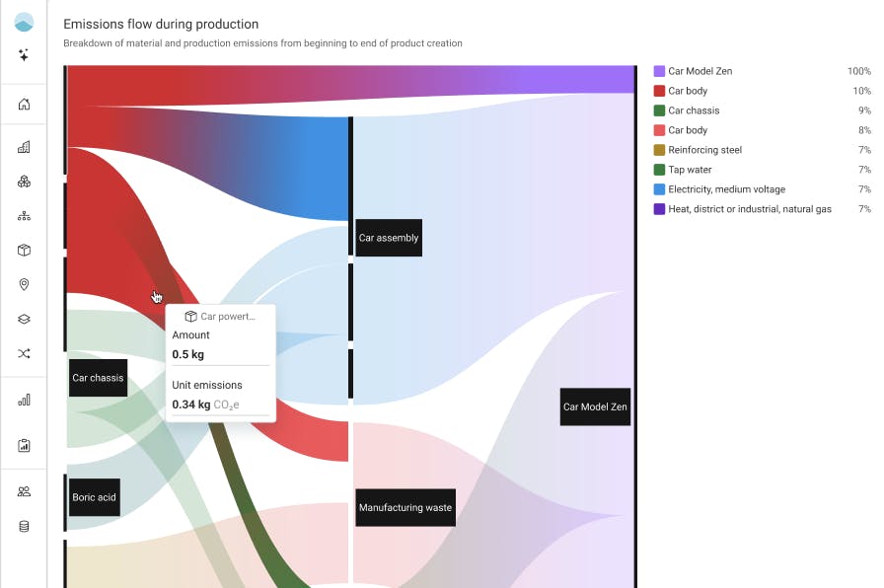Select the location pin icon

coord(24,285)
